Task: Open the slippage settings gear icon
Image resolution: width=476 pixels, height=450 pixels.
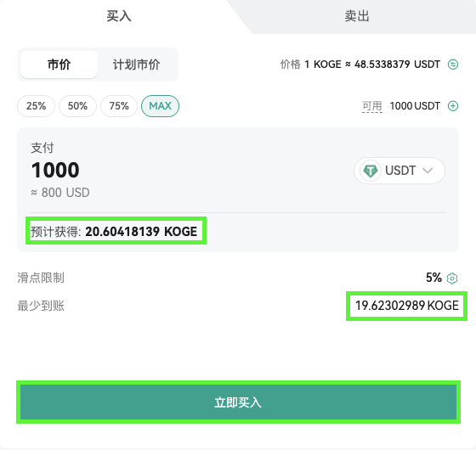Action: pyautogui.click(x=452, y=278)
